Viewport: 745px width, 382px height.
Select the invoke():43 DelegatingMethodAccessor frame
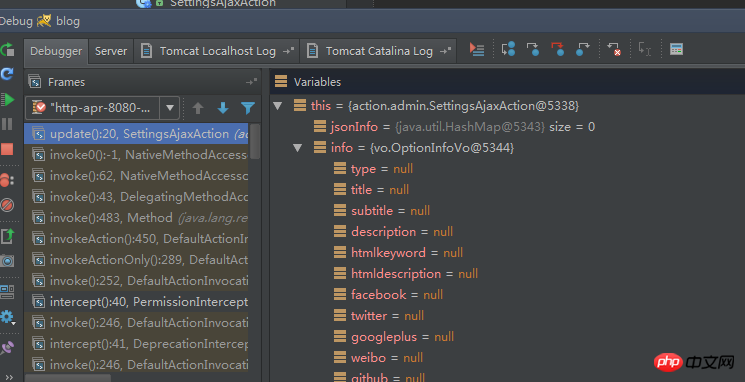[x=136, y=197]
